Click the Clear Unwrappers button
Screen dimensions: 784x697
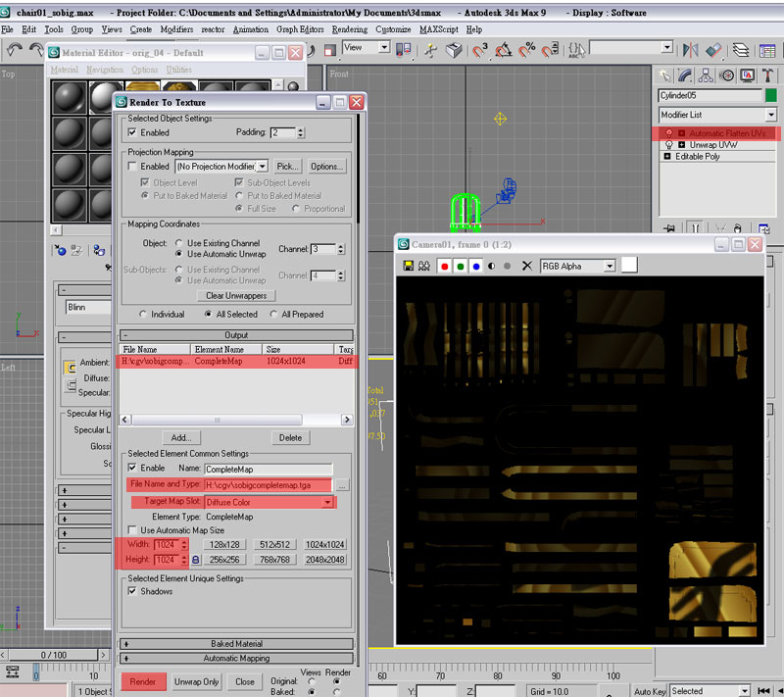point(236,295)
